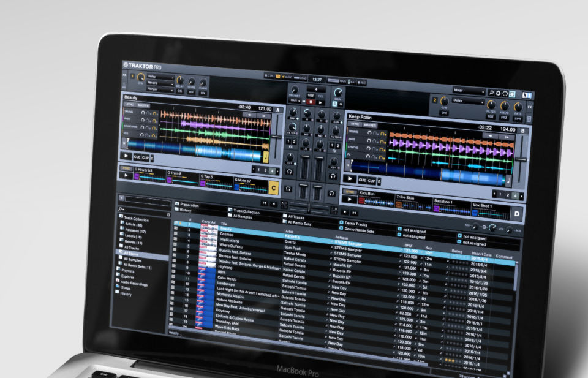Click the yellow C deck letter
This screenshot has width=588, height=378.
click(274, 187)
